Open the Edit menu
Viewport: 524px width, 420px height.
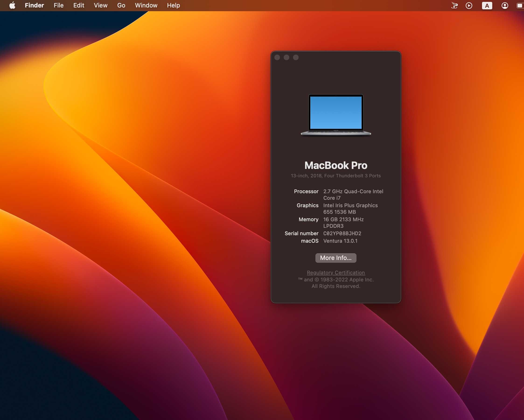pos(79,5)
